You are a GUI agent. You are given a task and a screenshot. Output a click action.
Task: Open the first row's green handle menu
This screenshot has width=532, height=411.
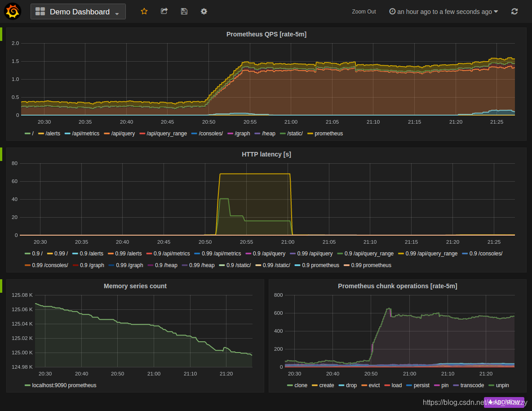tap(1, 34)
